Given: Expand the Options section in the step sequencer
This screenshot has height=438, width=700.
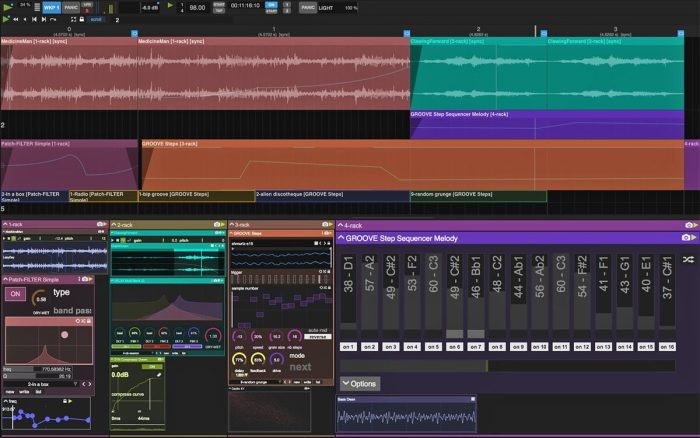Looking at the screenshot, I should click(360, 384).
